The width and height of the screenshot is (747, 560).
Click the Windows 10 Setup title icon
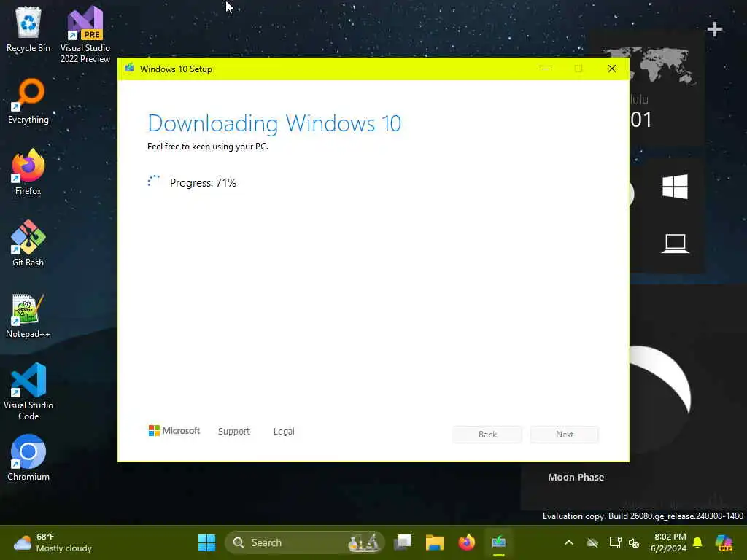pyautogui.click(x=130, y=69)
